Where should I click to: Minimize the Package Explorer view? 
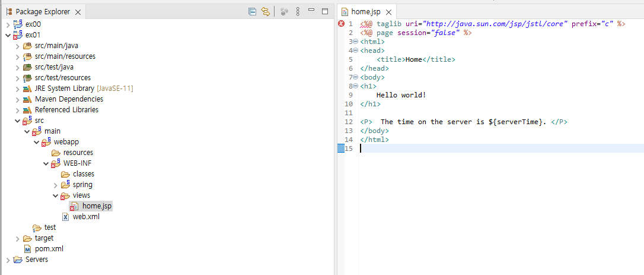(x=311, y=10)
